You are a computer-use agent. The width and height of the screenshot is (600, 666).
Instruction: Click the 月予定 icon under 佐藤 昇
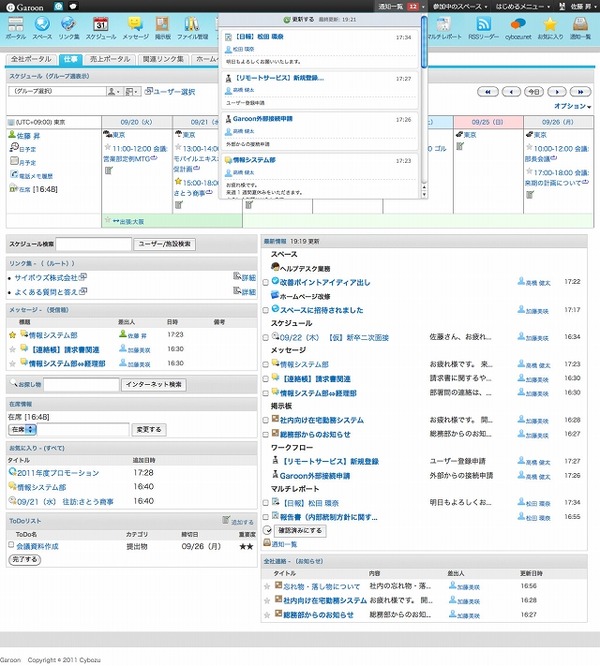coord(14,161)
